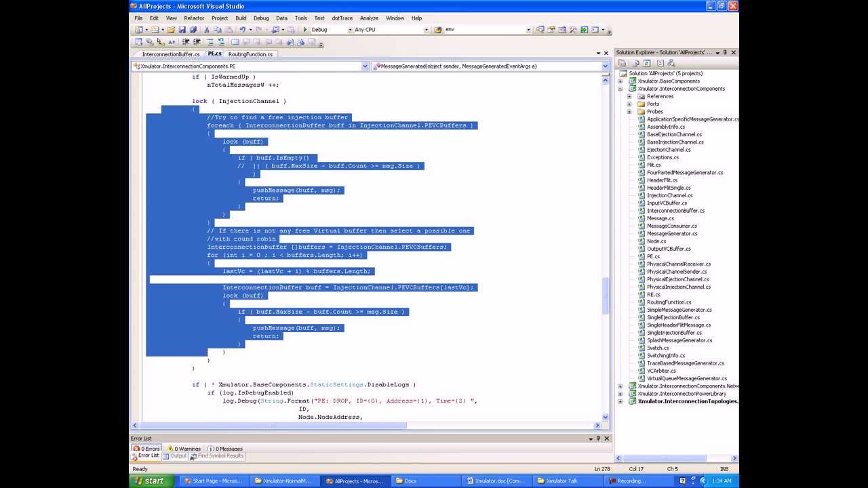
Task: Click the Open File folder icon
Action: point(171,30)
